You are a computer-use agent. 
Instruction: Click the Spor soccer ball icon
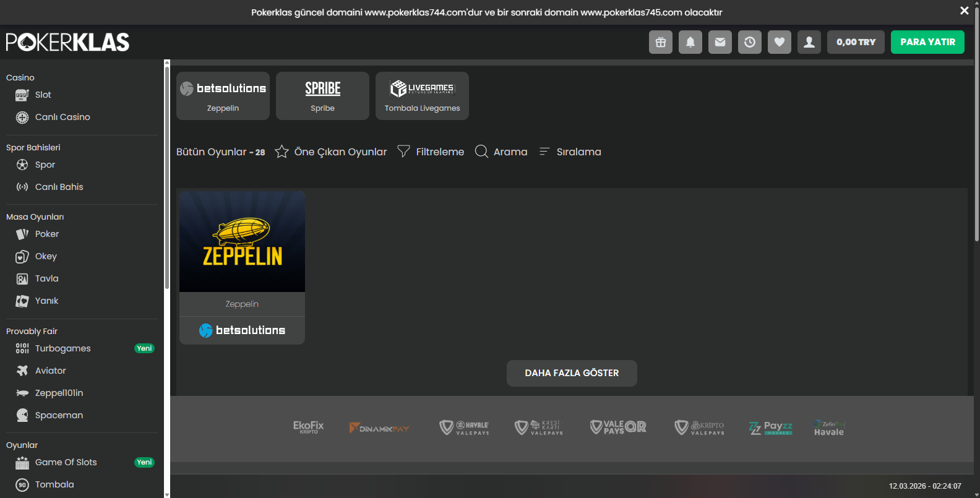point(22,165)
